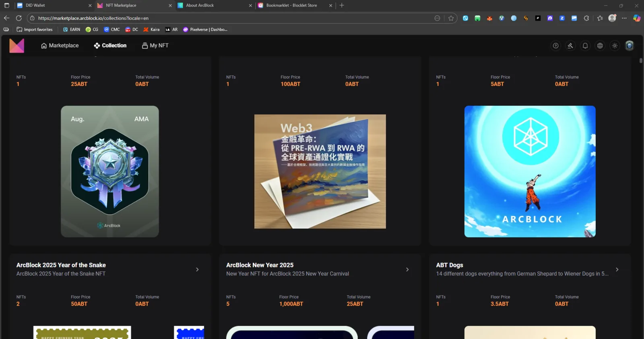644x339 pixels.
Task: Open the Web3 RWA book NFT image
Action: (320, 172)
